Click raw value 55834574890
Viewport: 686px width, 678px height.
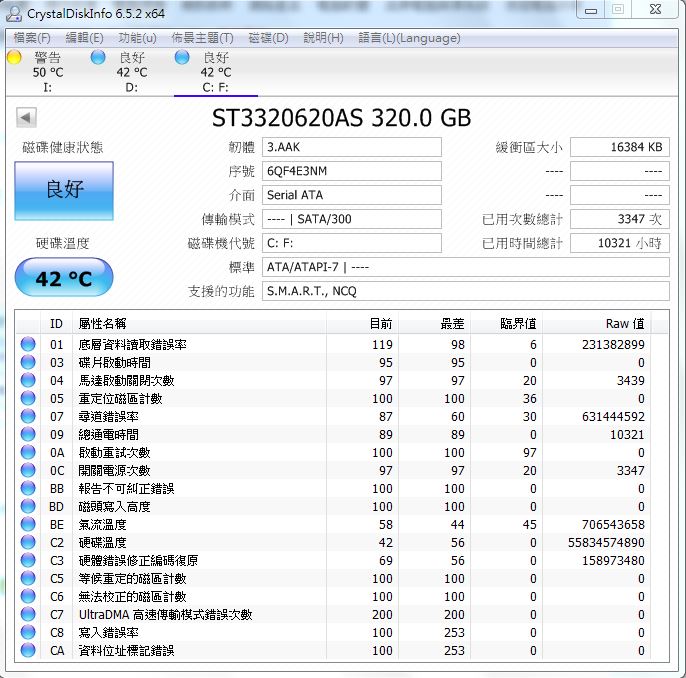coord(606,542)
